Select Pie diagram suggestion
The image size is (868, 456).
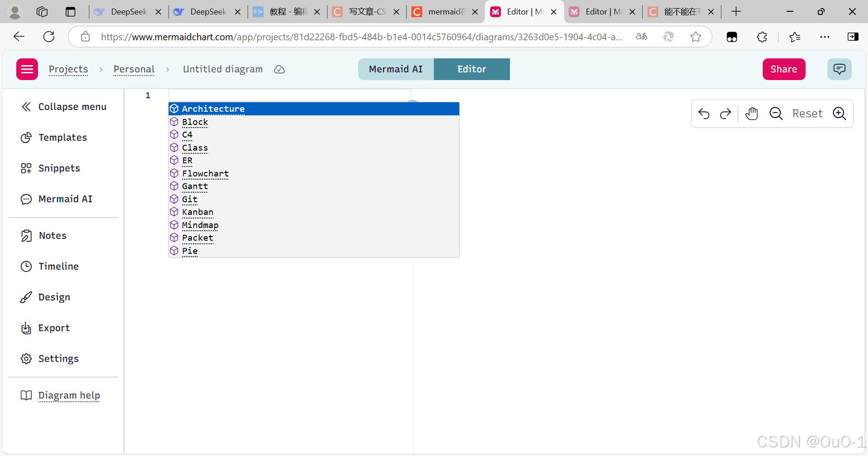tap(314, 251)
